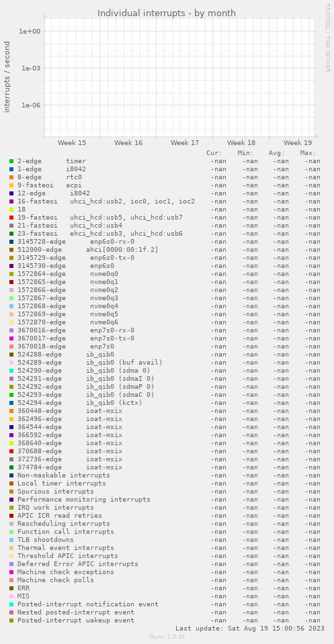
Task: Click the blue swatch next to 1-edge i8042
Action: click(x=11, y=169)
